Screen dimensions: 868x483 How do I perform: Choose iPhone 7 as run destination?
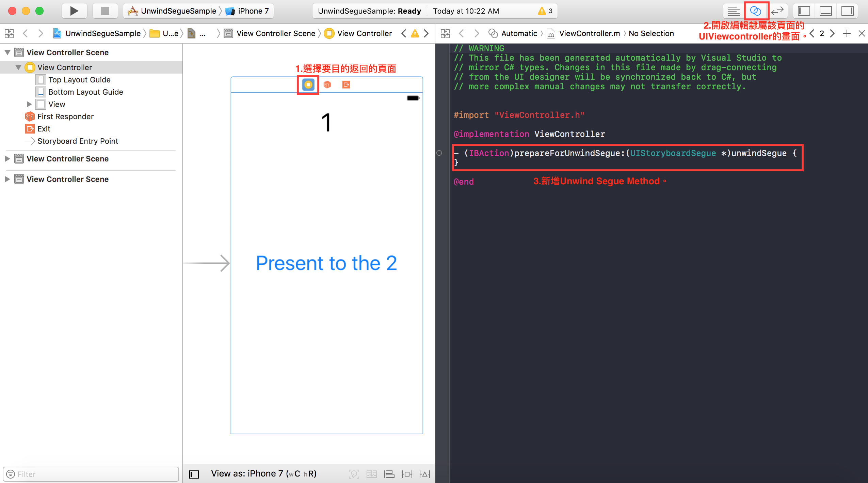pyautogui.click(x=247, y=11)
